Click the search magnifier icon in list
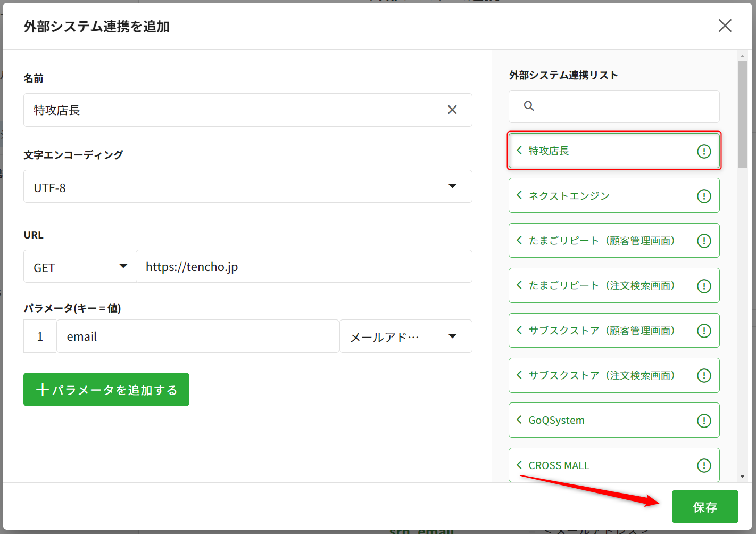The width and height of the screenshot is (756, 534). coord(529,106)
